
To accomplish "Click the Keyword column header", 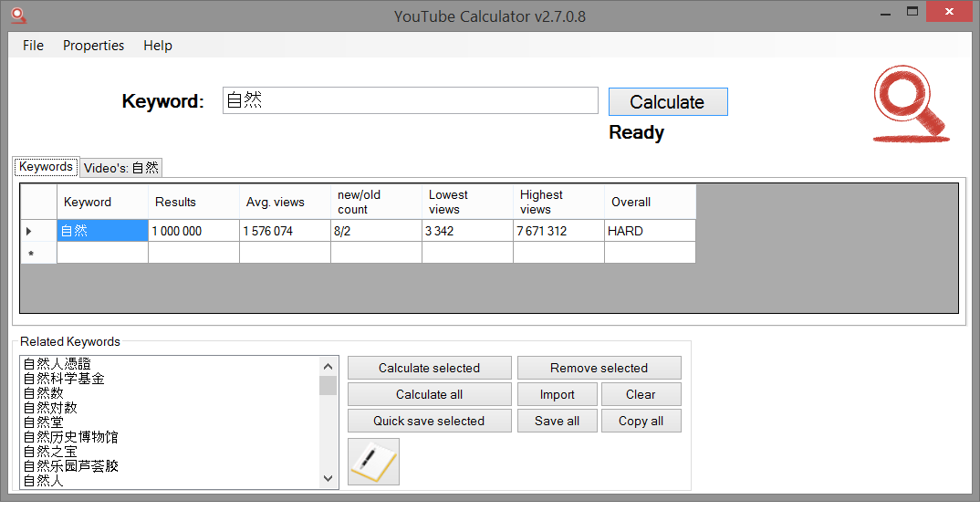I will tap(102, 202).
